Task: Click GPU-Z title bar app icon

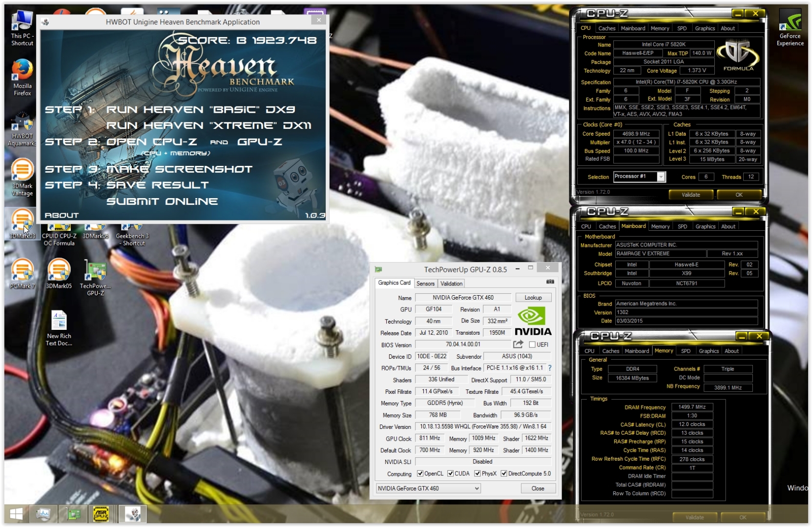Action: coord(378,269)
